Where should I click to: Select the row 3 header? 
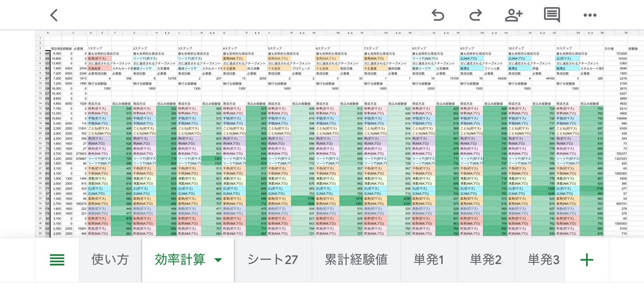pyautogui.click(x=41, y=48)
